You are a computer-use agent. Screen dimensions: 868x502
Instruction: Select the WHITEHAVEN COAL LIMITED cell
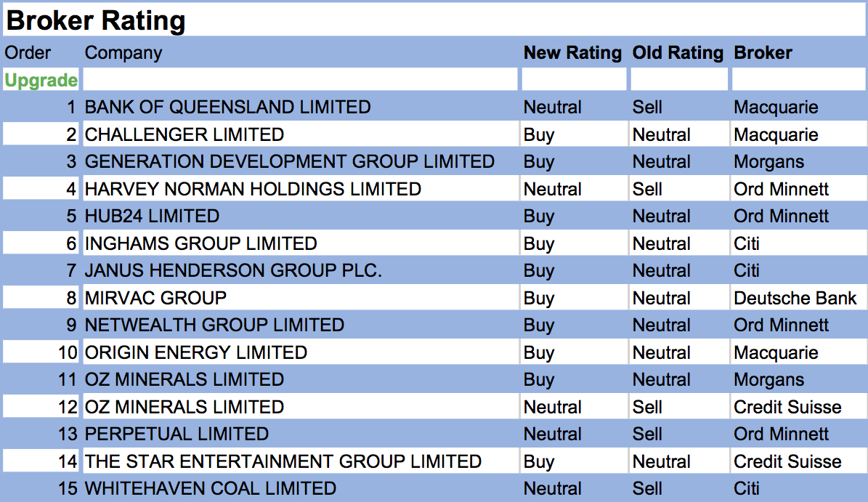(x=211, y=489)
